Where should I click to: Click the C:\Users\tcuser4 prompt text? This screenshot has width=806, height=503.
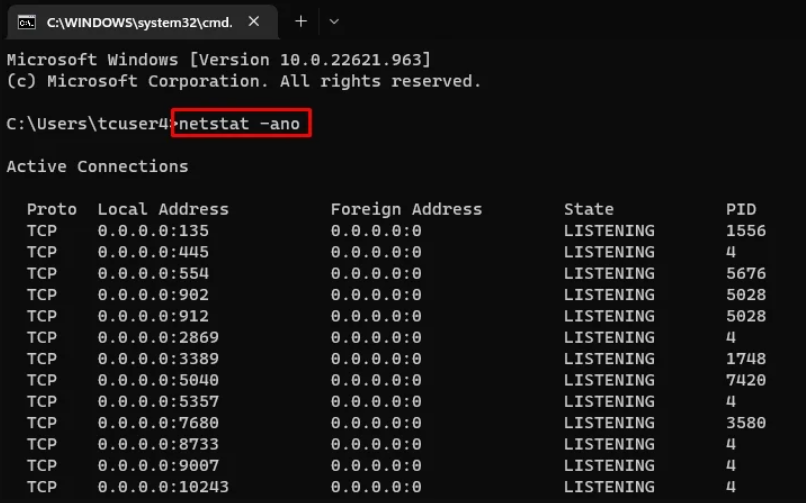88,124
